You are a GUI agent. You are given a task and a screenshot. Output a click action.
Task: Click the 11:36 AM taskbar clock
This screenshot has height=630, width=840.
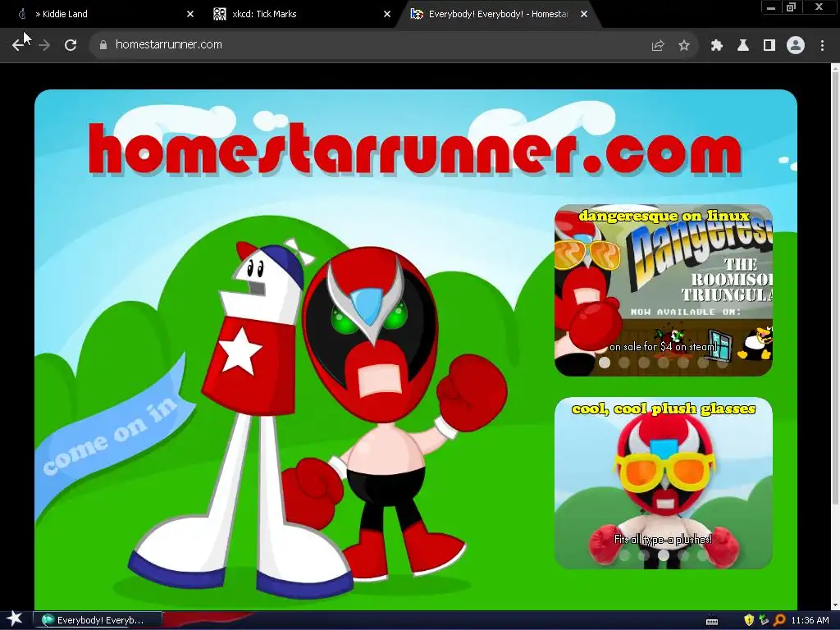[810, 620]
